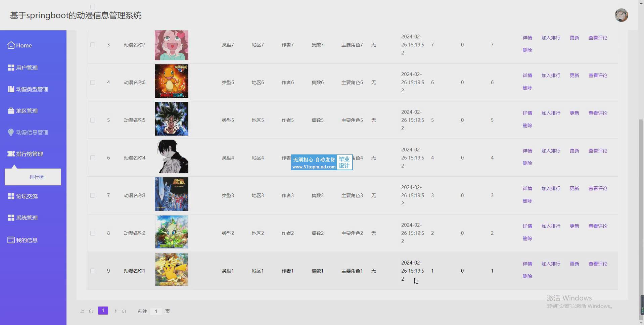
Task: Tick the checkbox for row 动漫名称6
Action: tap(93, 82)
